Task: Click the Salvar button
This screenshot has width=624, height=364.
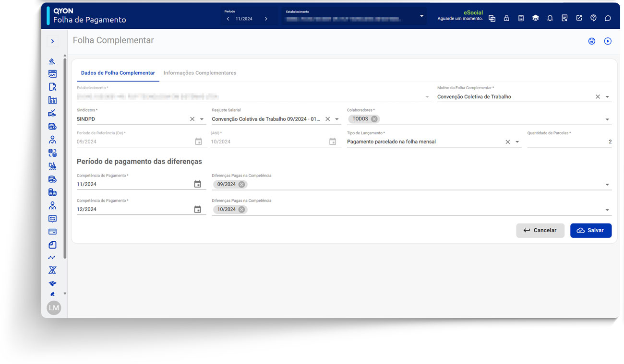Action: pyautogui.click(x=590, y=230)
